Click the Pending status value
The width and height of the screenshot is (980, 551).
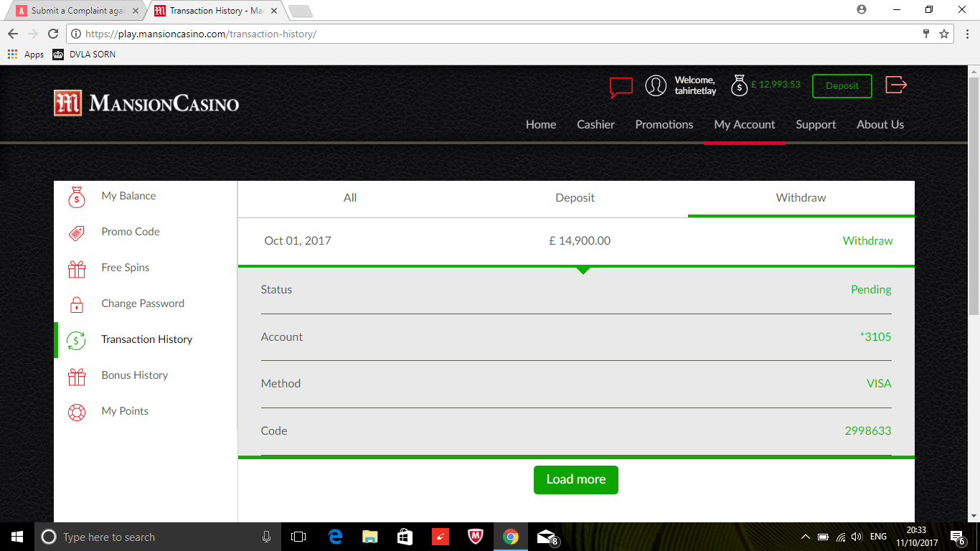coord(871,290)
